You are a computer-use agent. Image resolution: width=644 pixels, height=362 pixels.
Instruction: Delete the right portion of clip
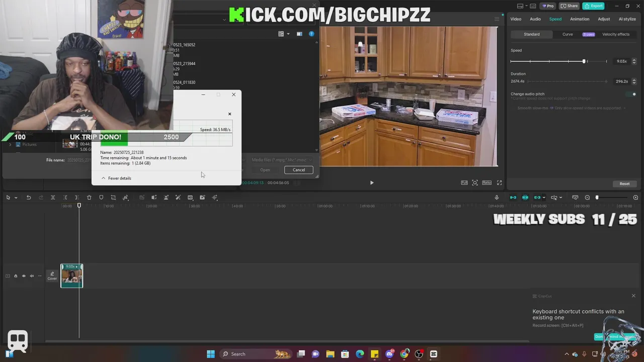pyautogui.click(x=77, y=198)
